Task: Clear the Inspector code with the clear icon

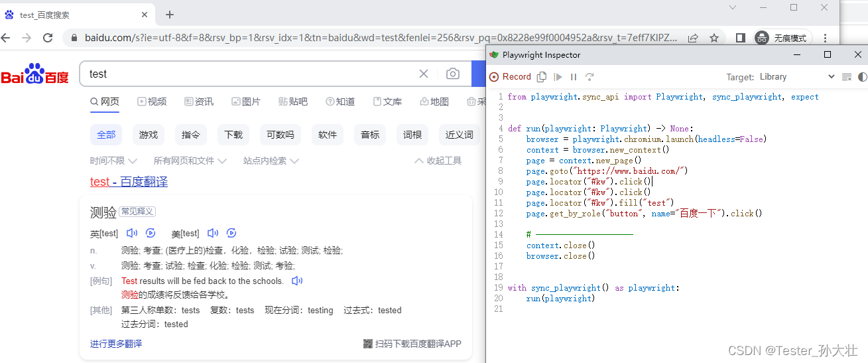Action: (x=846, y=77)
